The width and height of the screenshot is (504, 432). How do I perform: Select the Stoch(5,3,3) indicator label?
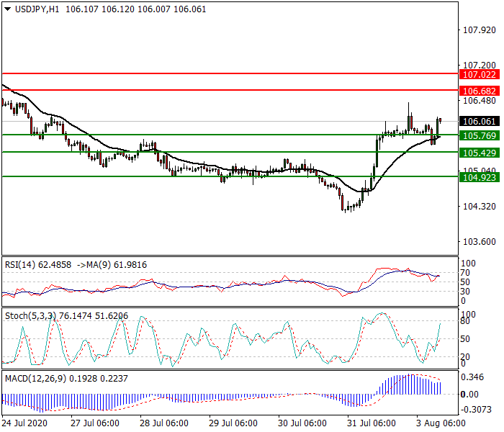click(30, 316)
